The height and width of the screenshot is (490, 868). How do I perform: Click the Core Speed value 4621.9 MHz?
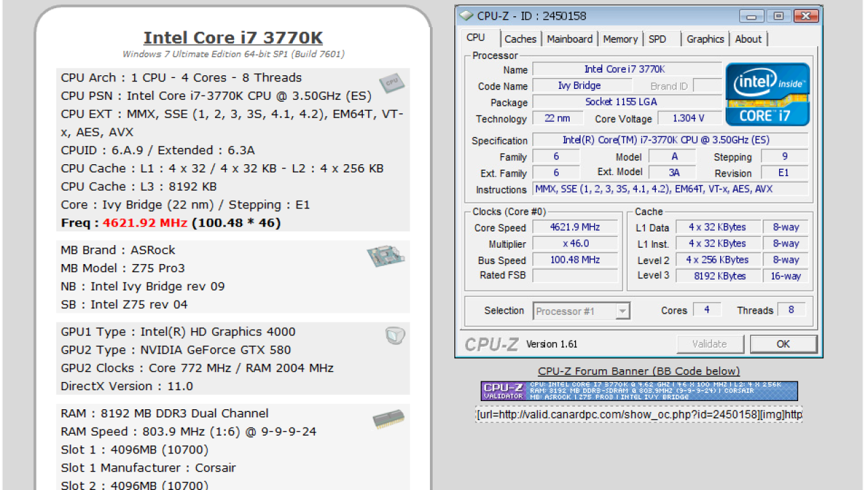pos(575,227)
